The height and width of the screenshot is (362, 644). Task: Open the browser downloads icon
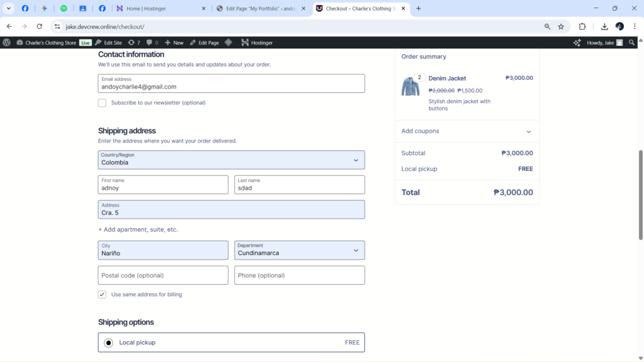[x=604, y=26]
